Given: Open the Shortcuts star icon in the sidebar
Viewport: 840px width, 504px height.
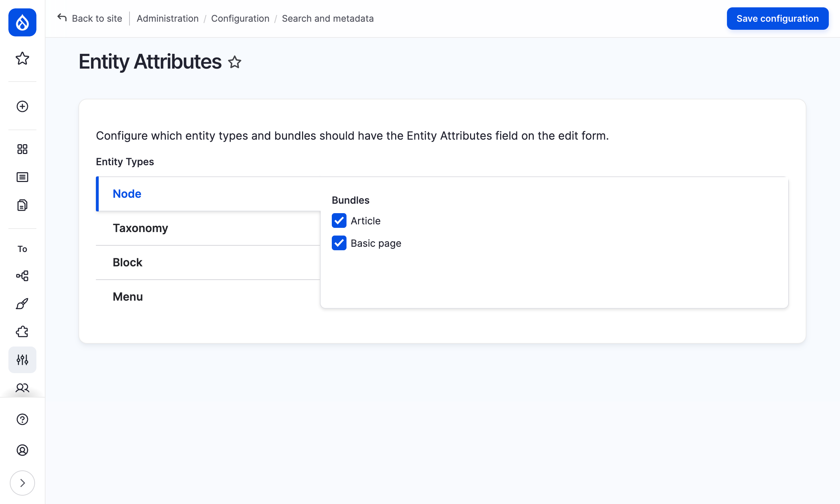Looking at the screenshot, I should tap(22, 59).
